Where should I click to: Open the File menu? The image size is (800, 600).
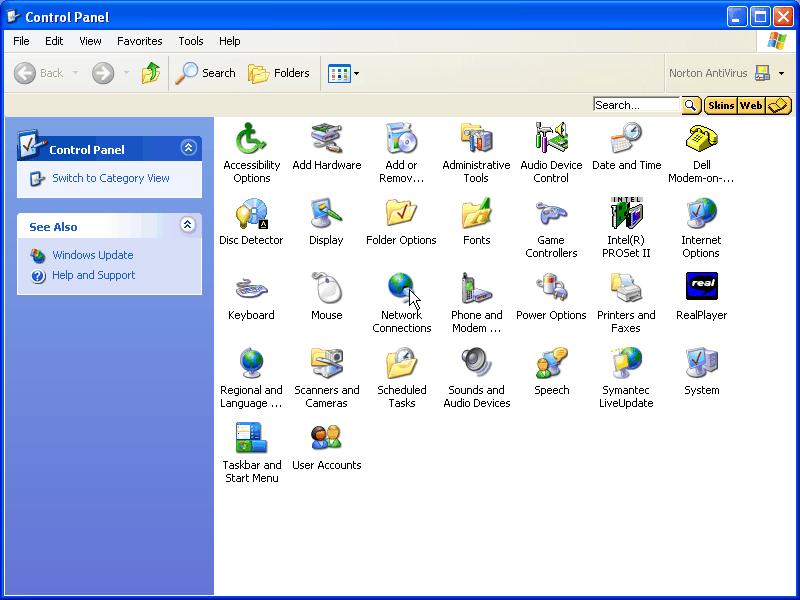coord(21,41)
